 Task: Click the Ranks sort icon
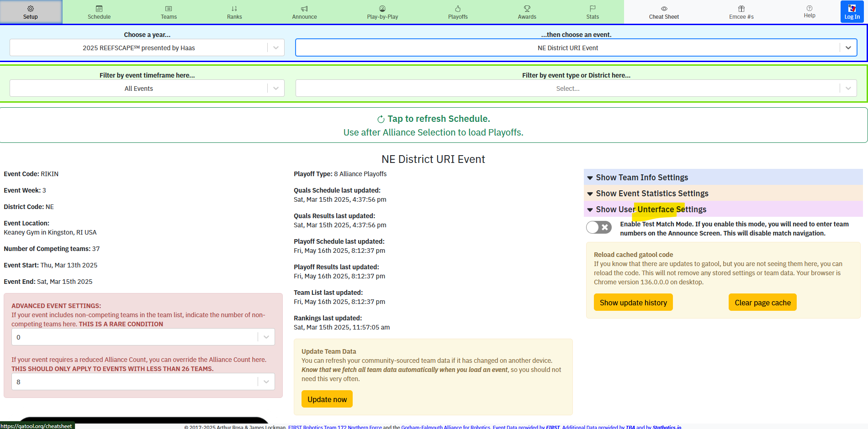[234, 9]
